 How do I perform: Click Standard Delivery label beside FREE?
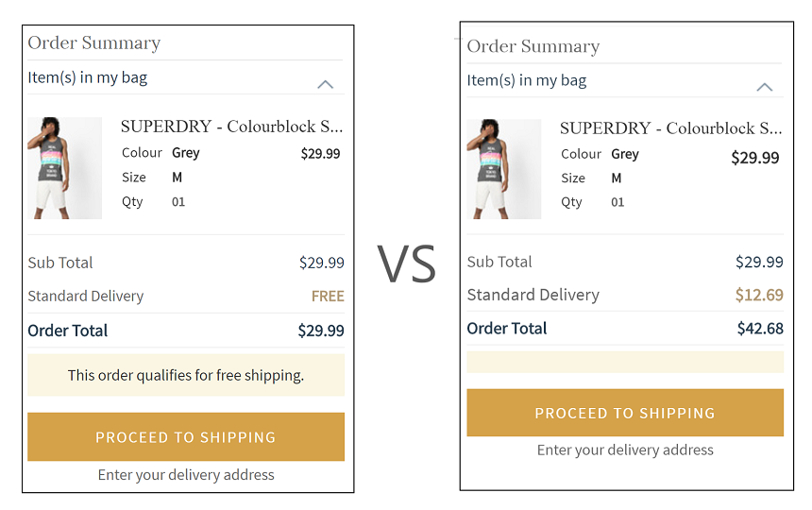pos(86,296)
